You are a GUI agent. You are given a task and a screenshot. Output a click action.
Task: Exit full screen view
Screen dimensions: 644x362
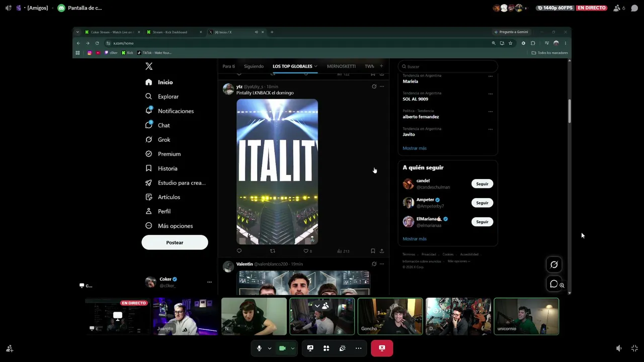pyautogui.click(x=634, y=348)
